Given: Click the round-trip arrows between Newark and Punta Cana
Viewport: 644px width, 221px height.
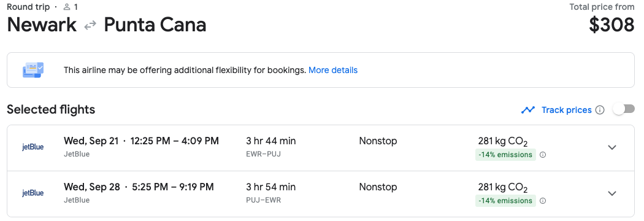Looking at the screenshot, I should [90, 25].
